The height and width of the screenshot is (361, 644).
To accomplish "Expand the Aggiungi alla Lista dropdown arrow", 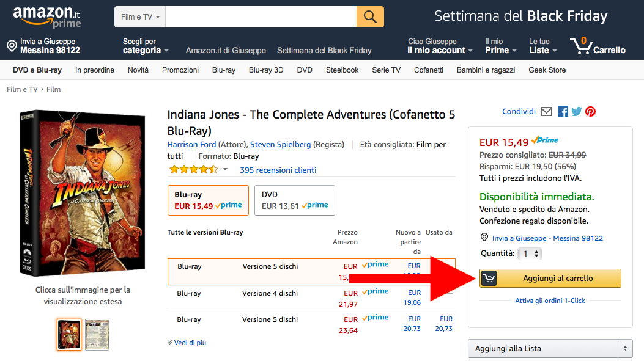I will click(x=625, y=348).
